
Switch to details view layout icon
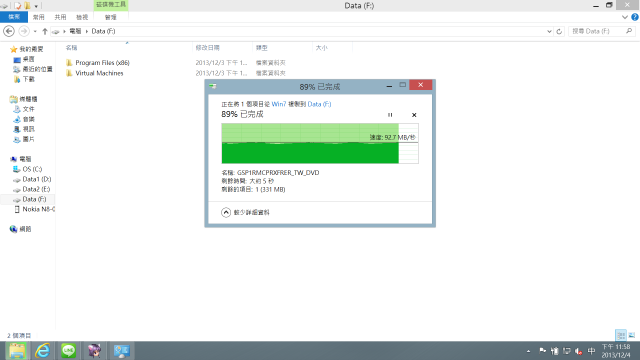pyautogui.click(x=621, y=335)
